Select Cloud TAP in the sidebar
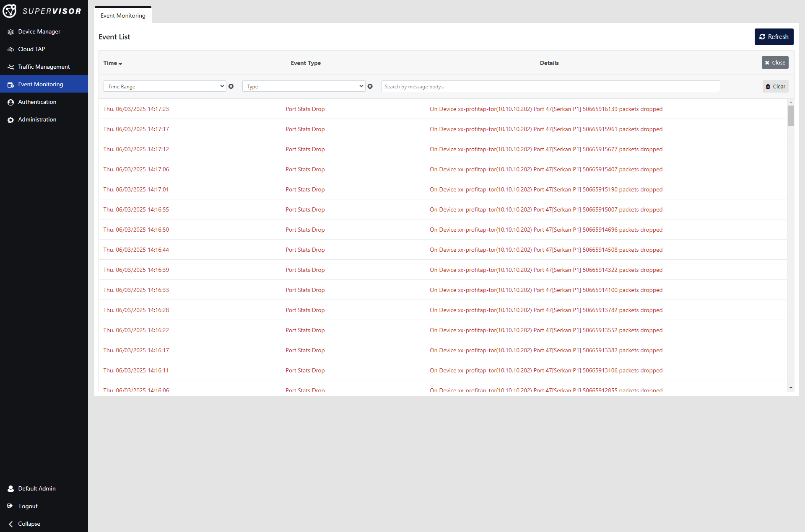805x532 pixels. coord(31,49)
